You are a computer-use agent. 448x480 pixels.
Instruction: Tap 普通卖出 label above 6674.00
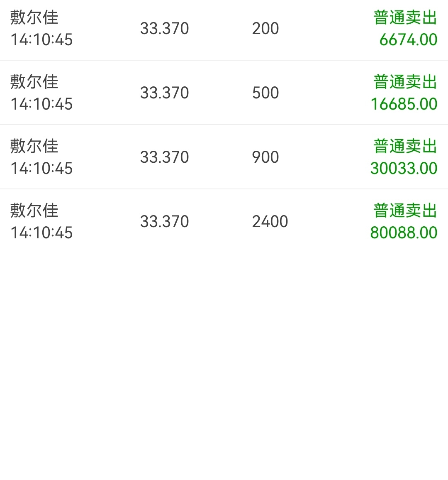(x=405, y=17)
